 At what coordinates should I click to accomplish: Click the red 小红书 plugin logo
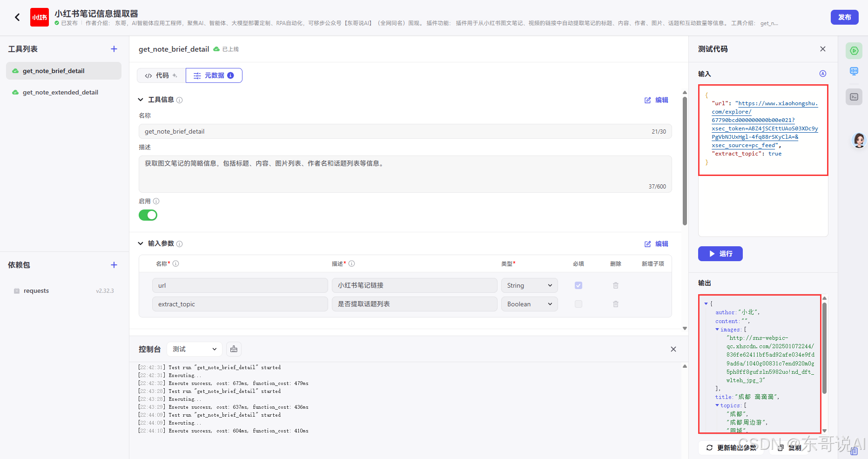coord(40,17)
